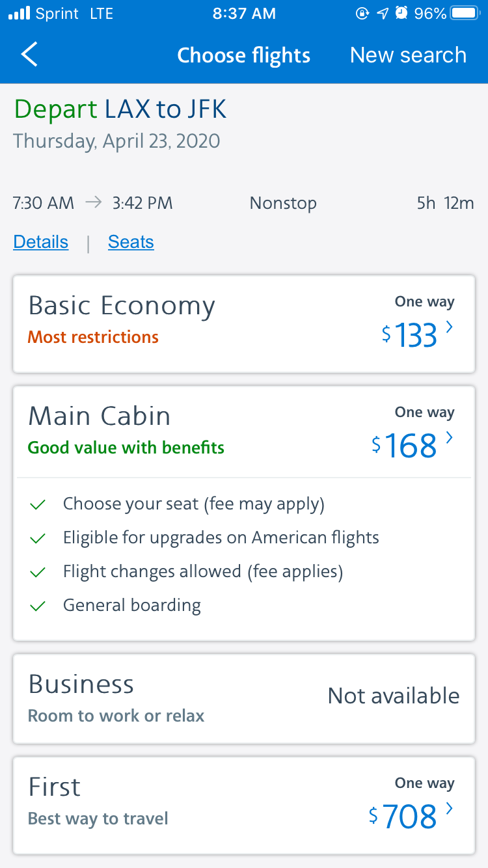Tap the Choose flights header title

tap(243, 55)
